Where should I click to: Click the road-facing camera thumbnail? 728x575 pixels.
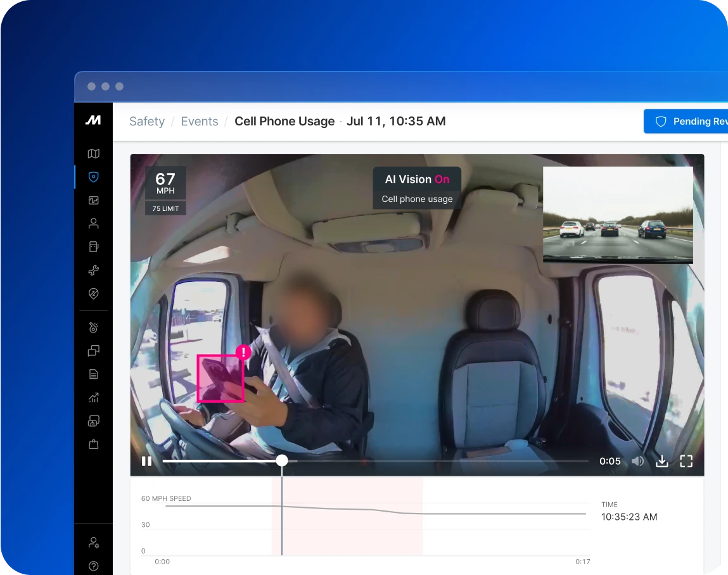pyautogui.click(x=618, y=215)
